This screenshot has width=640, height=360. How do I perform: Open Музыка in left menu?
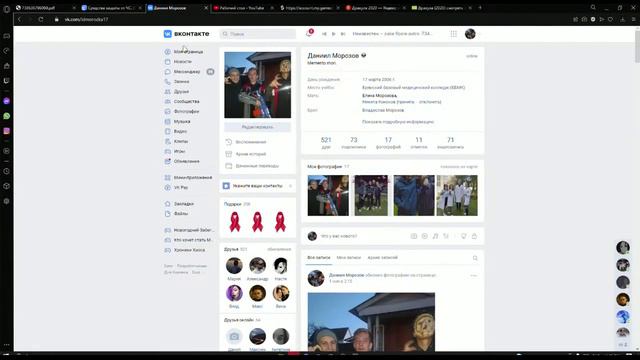pyautogui.click(x=182, y=122)
